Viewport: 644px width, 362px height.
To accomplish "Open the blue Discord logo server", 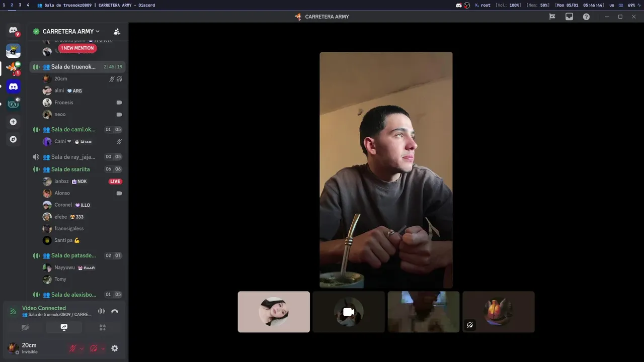I will [13, 86].
